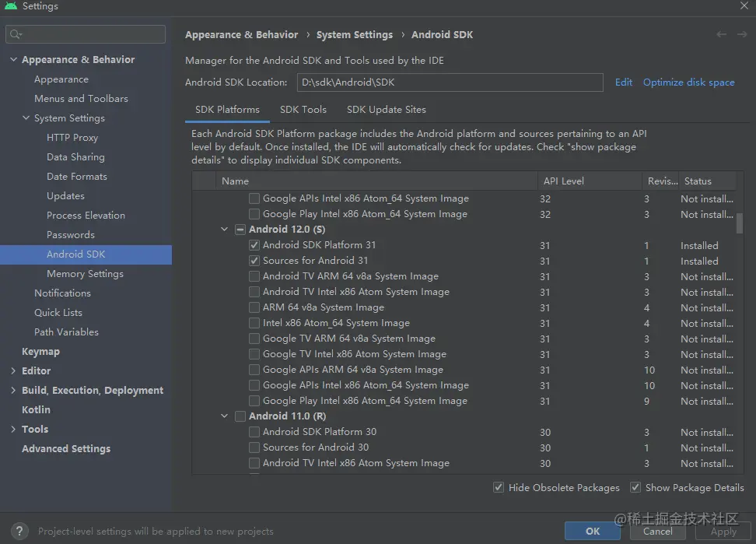Image resolution: width=756 pixels, height=544 pixels.
Task: Open Path Variables settings
Action: tap(66, 332)
